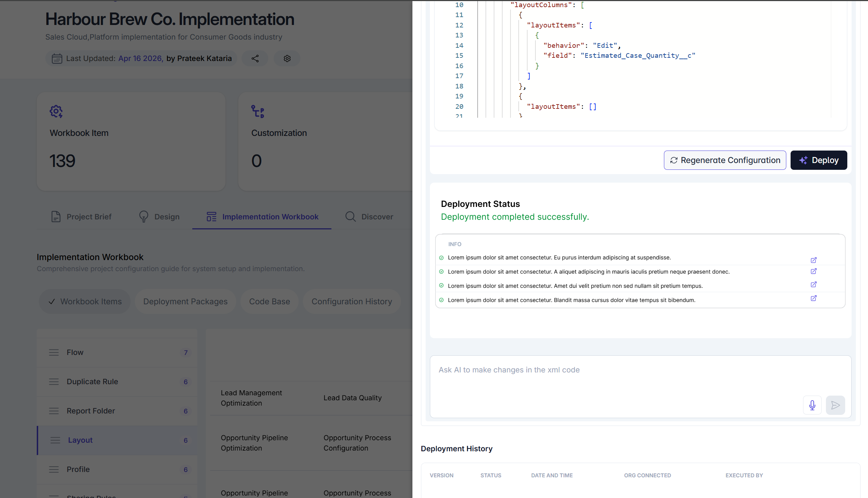868x498 pixels.
Task: Click the send arrow in AI prompt box
Action: (x=835, y=405)
